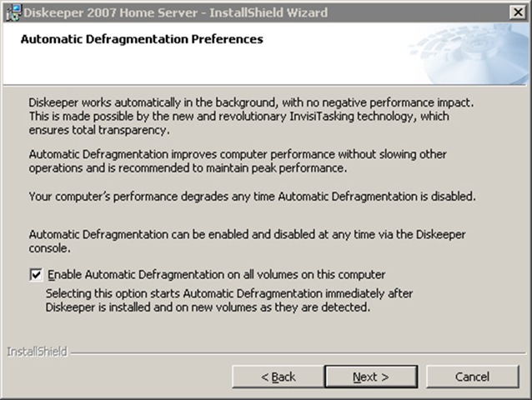
Task: Click the 'performance degrades' warning sentence
Action: 253,197
